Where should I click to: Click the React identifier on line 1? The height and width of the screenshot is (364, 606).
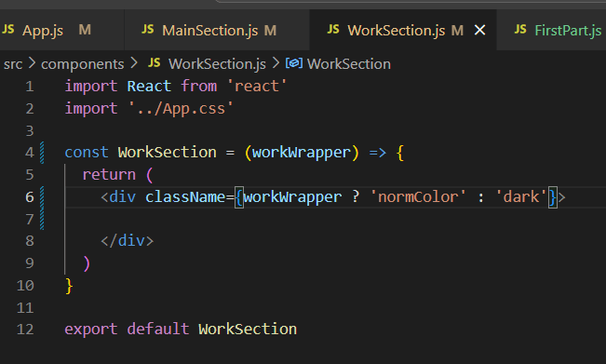click(149, 87)
